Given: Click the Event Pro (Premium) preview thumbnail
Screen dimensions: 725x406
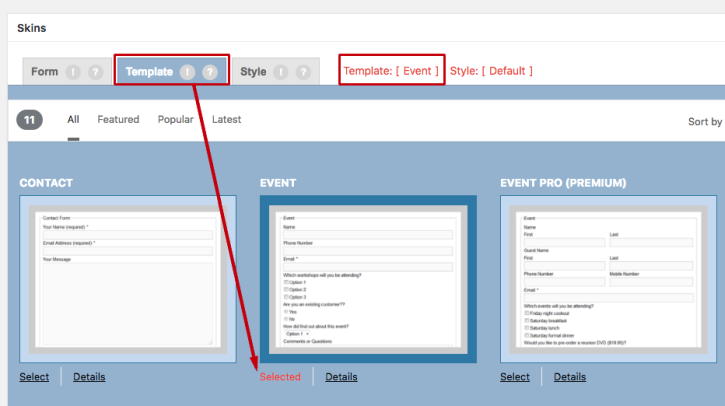Looking at the screenshot, I should click(x=608, y=279).
